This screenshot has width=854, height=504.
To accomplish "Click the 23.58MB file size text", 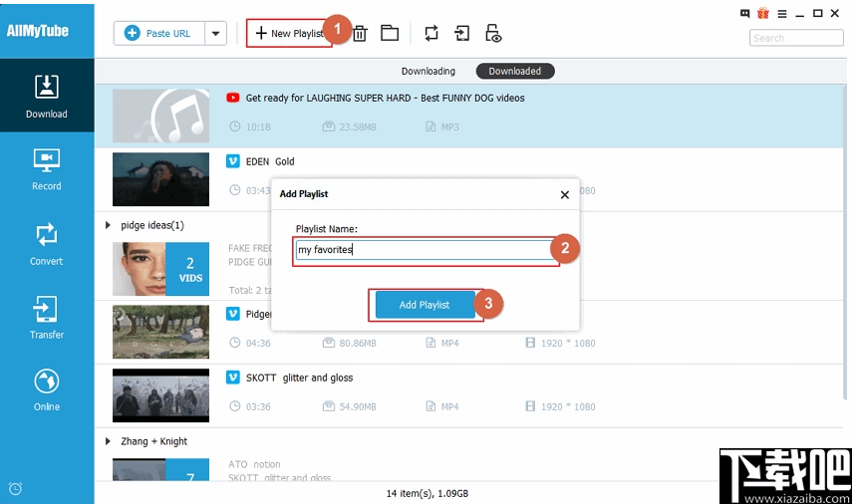I will [x=358, y=126].
